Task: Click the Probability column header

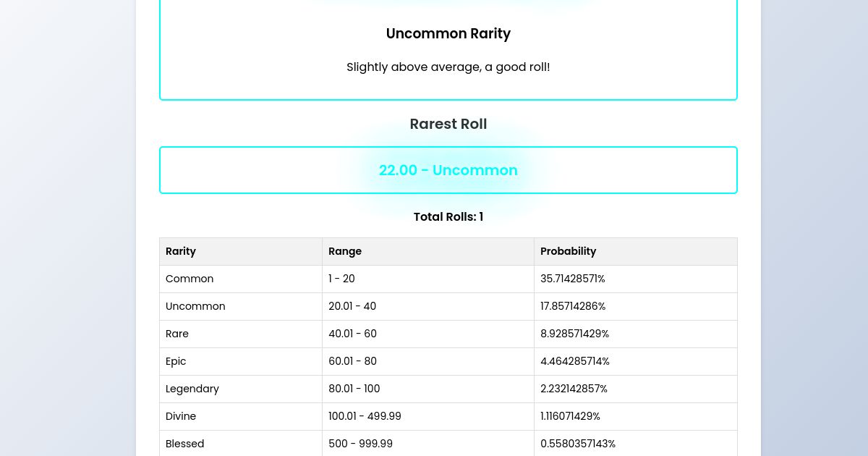Action: click(568, 251)
